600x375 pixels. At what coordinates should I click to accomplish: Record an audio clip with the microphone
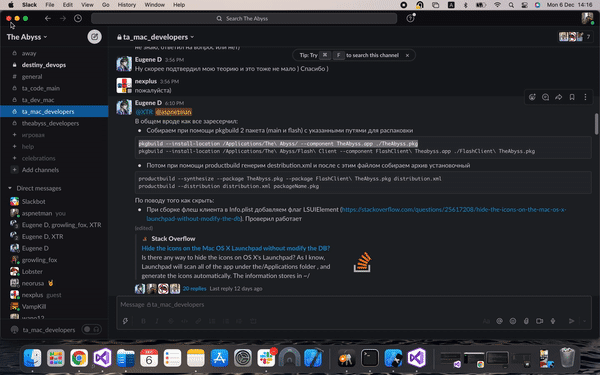pyautogui.click(x=553, y=321)
